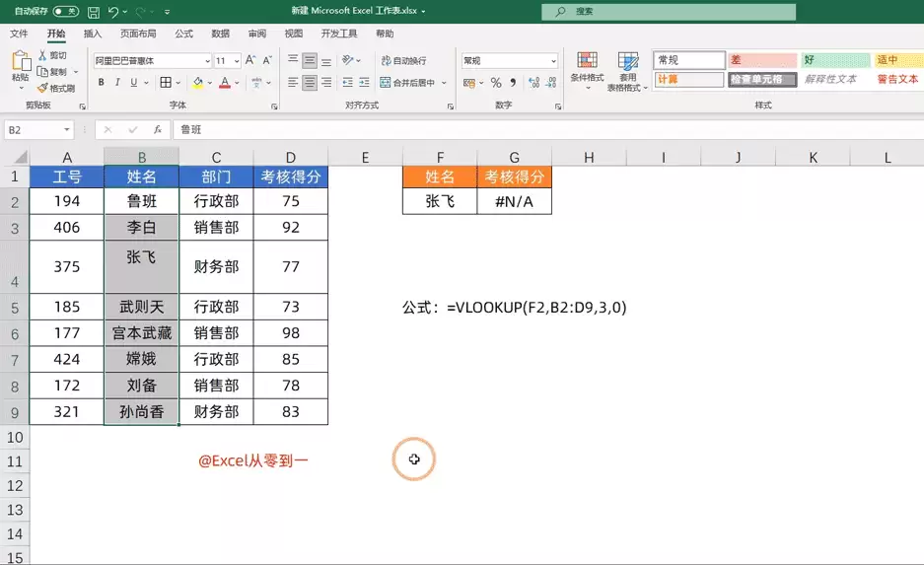Screen dimensions: 924x565
Task: Click the fill color bucket icon
Action: [198, 83]
